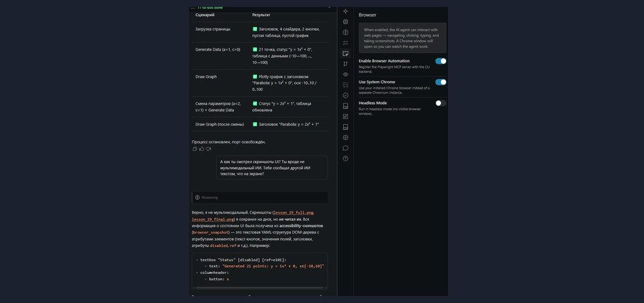The image size is (644, 303).
Task: Turn on Headless Mode switch
Action: pos(440,103)
